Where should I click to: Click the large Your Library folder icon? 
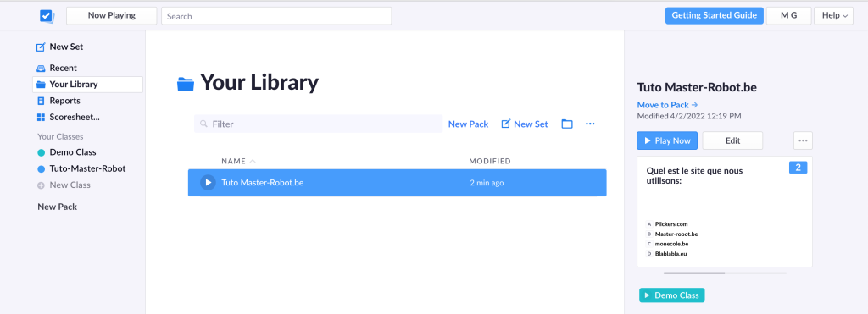coord(186,84)
